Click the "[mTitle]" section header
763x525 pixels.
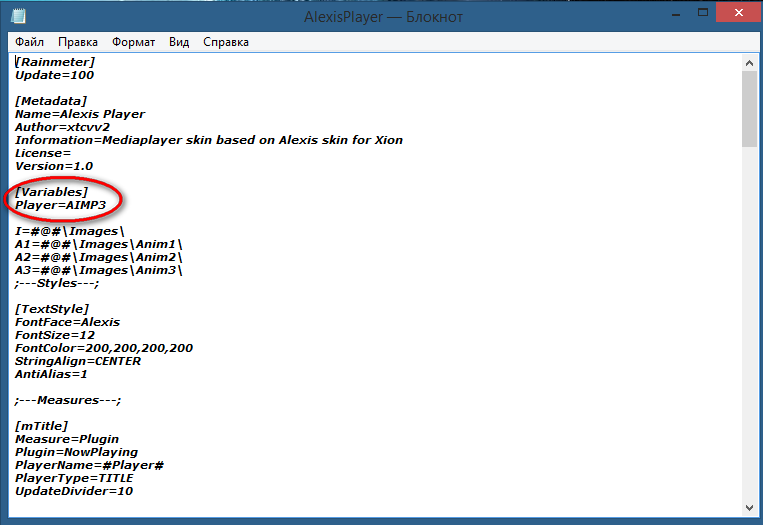point(41,426)
